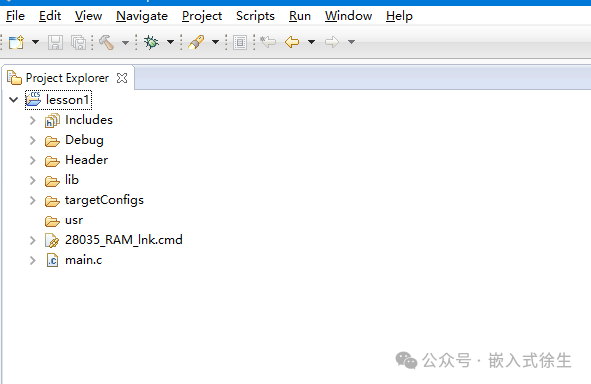Screen dimensions: 591x384
Task: Click the Forward navigation arrow
Action: [x=332, y=42]
